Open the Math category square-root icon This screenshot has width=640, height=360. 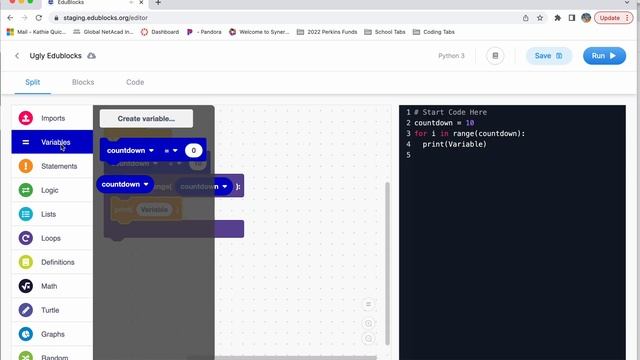coord(26,286)
